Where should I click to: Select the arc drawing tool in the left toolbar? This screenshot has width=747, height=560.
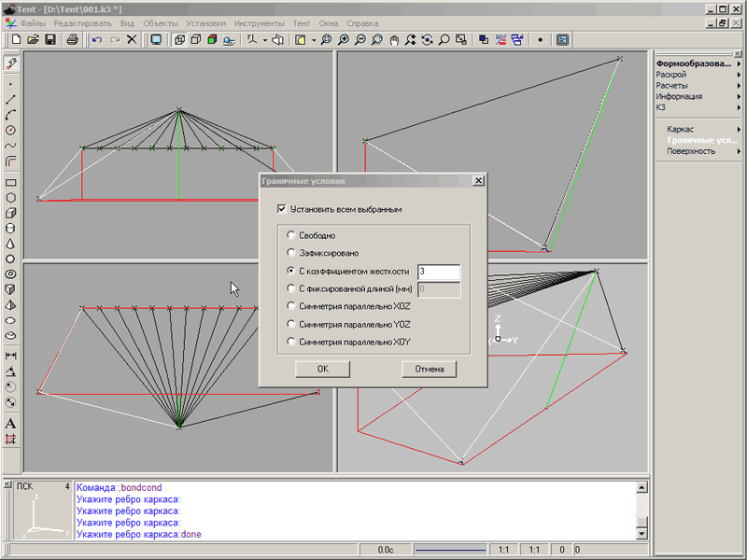(10, 115)
